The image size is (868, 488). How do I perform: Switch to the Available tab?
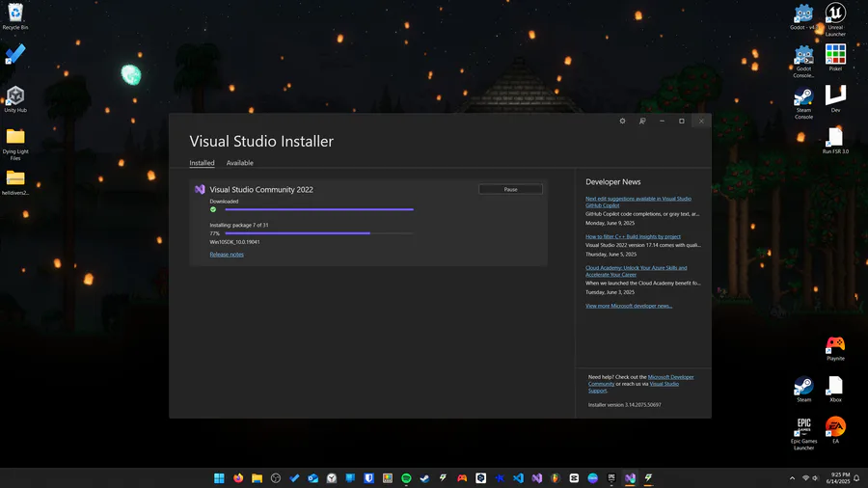[240, 163]
